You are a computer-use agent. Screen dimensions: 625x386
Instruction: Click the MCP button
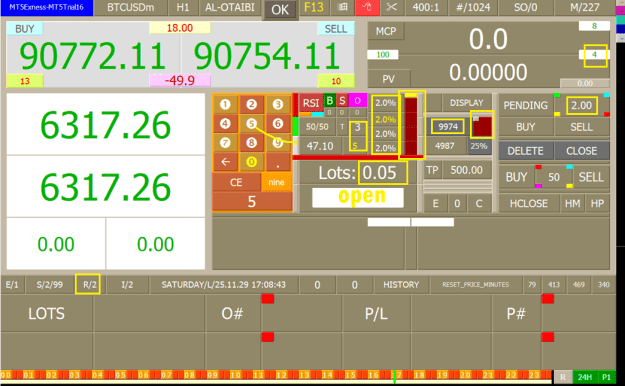386,31
